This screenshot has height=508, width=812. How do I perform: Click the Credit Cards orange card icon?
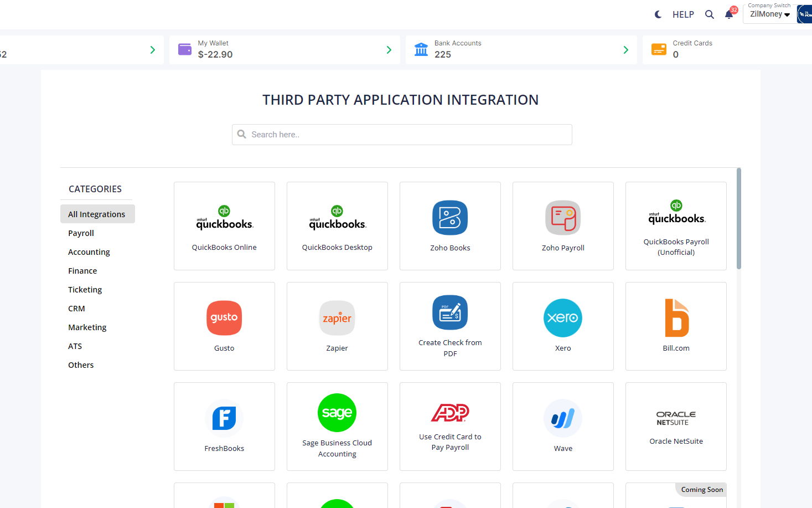(x=659, y=49)
